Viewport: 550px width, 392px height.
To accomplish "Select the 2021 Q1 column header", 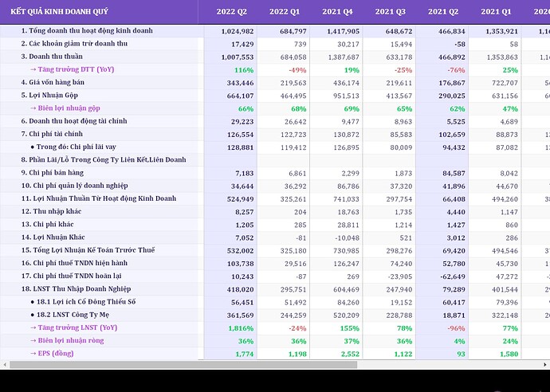I will tap(496, 11).
